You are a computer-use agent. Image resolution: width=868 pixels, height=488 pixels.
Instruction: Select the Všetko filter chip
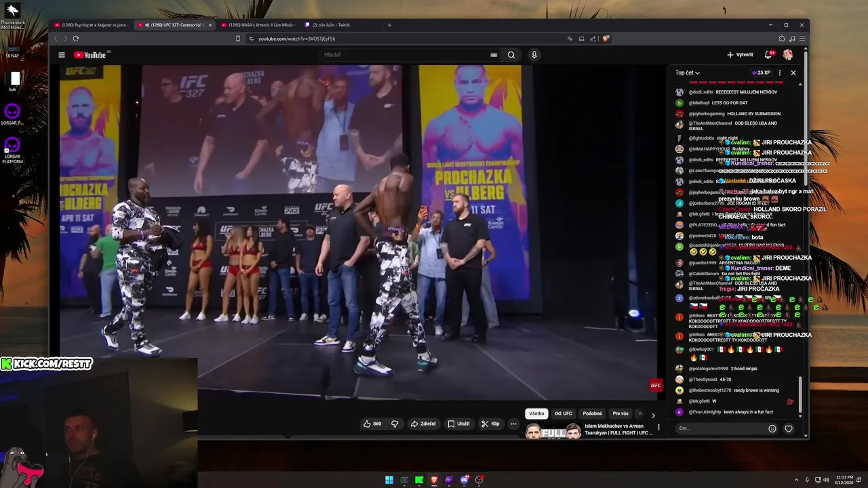coord(536,413)
